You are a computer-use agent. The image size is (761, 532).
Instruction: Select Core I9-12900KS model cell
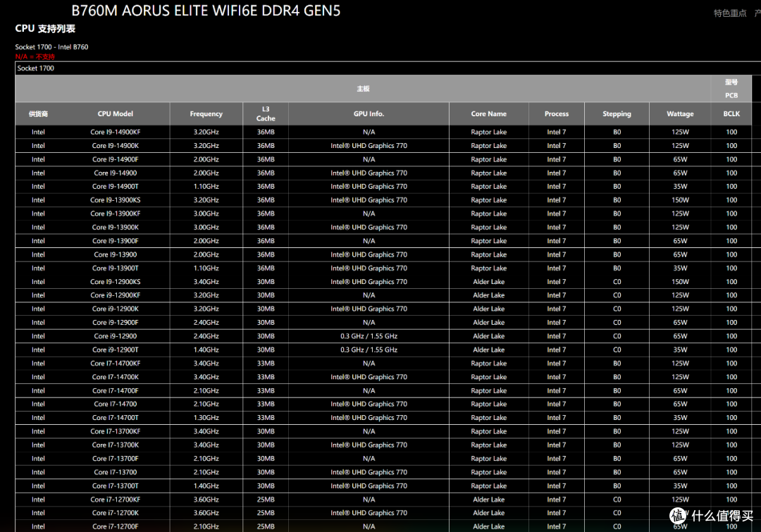click(115, 282)
